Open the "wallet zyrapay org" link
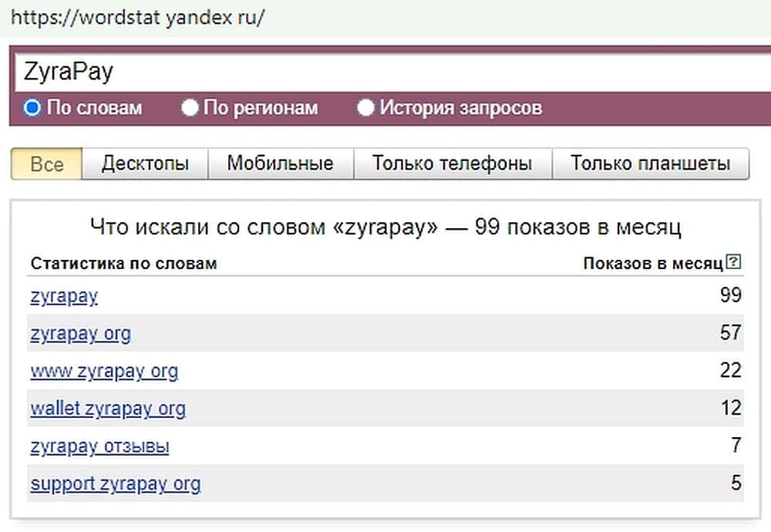Viewport: 771px width, 532px height. click(x=108, y=409)
